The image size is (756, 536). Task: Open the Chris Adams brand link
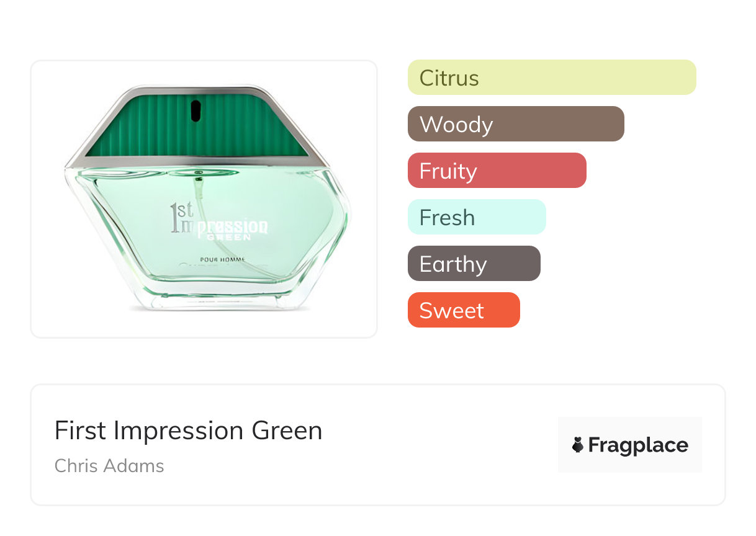109,465
